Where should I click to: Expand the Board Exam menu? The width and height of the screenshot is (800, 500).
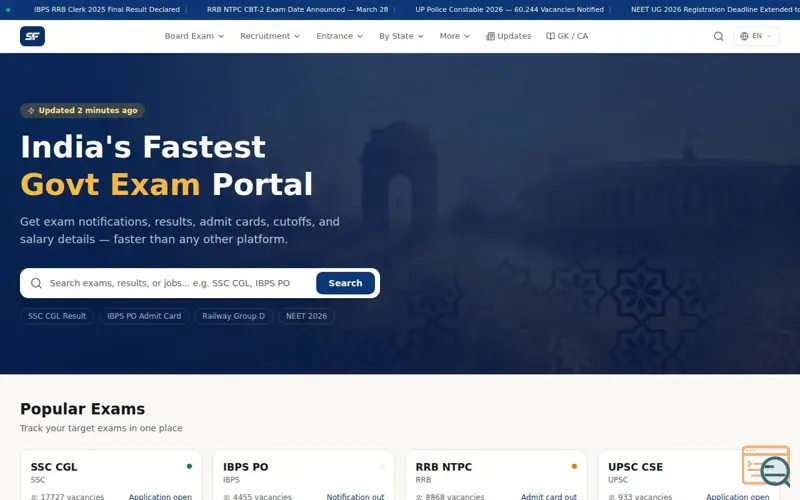(194, 36)
